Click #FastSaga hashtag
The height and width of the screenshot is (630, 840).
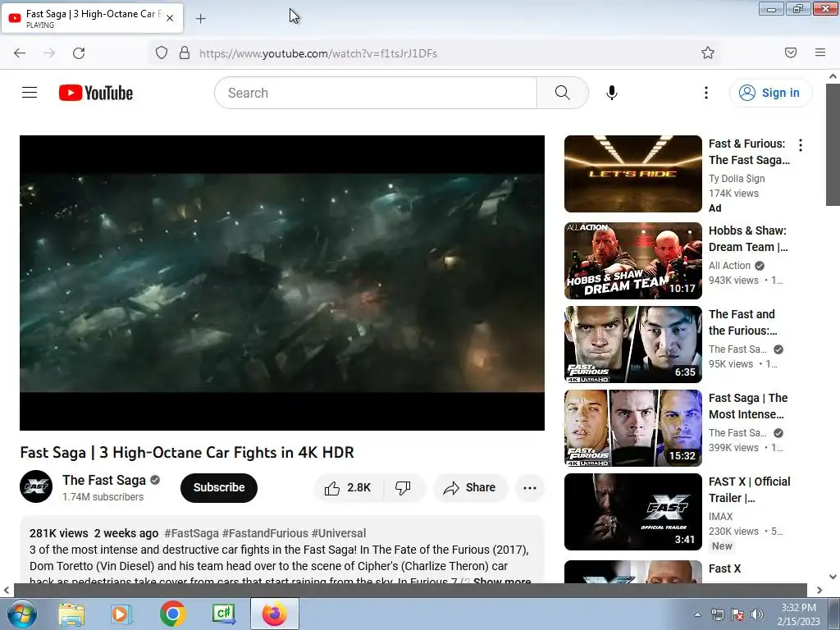(x=191, y=533)
